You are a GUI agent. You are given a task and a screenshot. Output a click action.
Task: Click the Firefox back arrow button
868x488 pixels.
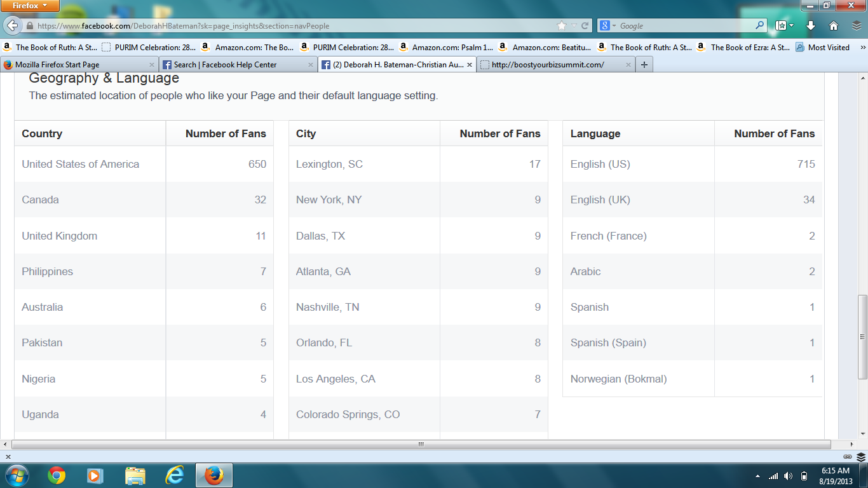pyautogui.click(x=12, y=25)
